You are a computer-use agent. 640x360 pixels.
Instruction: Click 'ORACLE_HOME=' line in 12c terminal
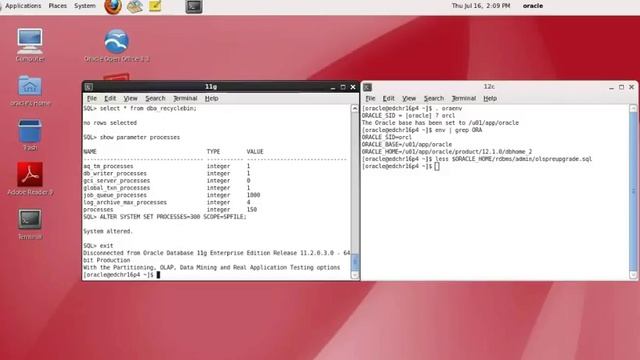tap(447, 151)
